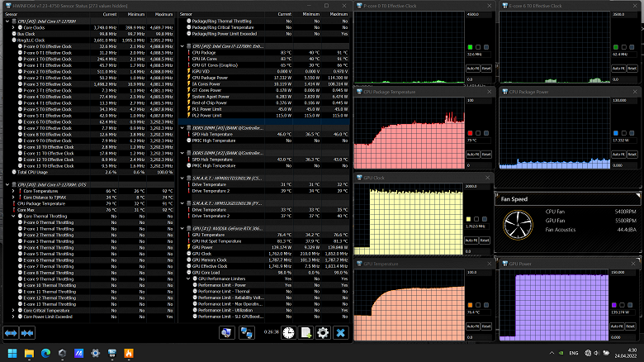Click Auto Fit in GPU Clock graph
The image size is (644, 362).
[471, 241]
